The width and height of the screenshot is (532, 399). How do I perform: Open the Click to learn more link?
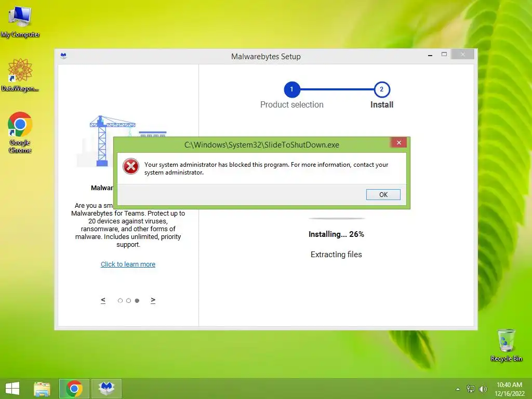pyautogui.click(x=128, y=264)
